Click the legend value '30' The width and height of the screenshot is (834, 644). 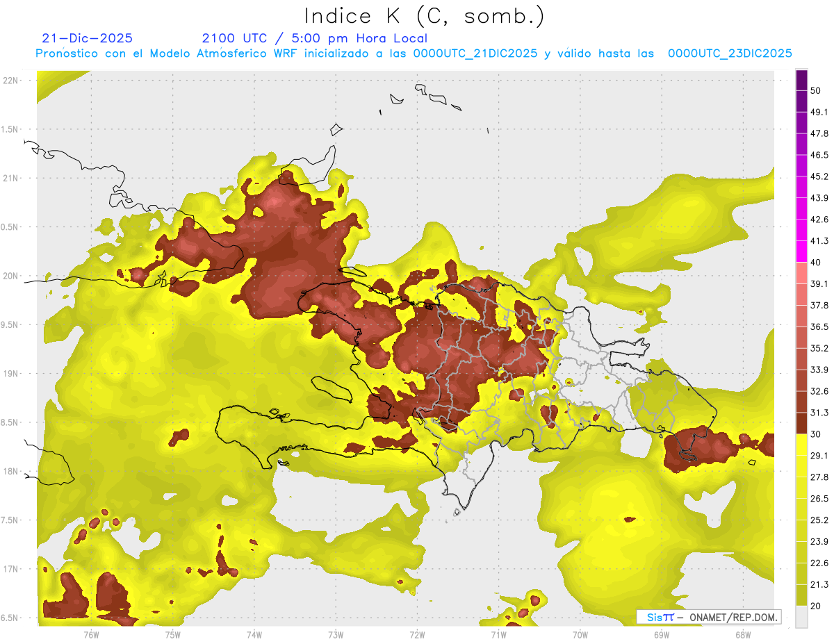[x=816, y=434]
